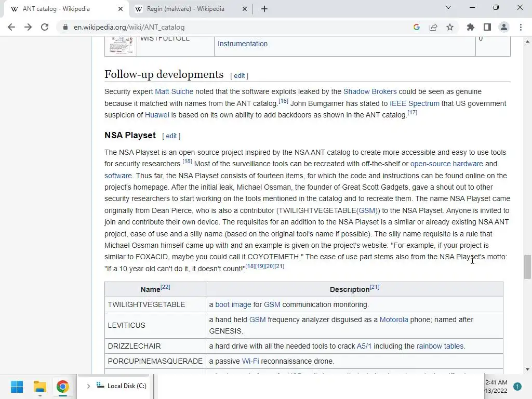Go forward to the next page
Image resolution: width=532 pixels, height=399 pixels.
pos(28,27)
